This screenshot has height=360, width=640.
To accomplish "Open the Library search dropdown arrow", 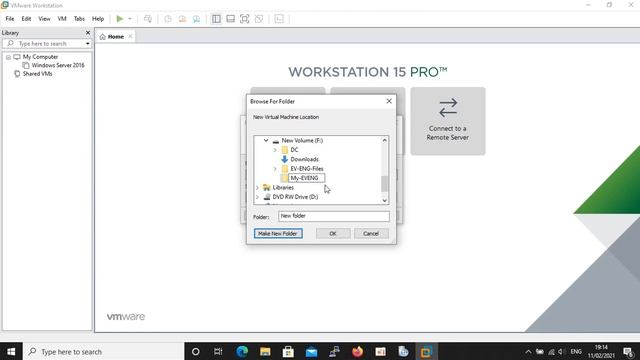I will (88, 43).
